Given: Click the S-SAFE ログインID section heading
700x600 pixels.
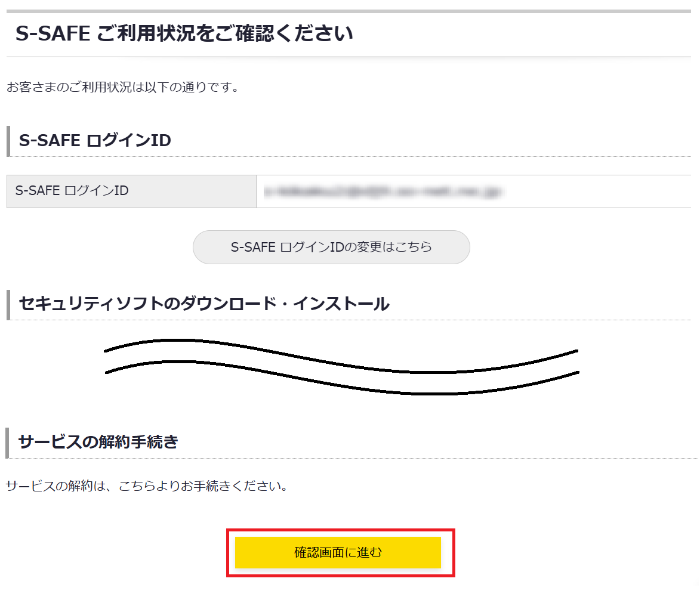Looking at the screenshot, I should point(95,141).
